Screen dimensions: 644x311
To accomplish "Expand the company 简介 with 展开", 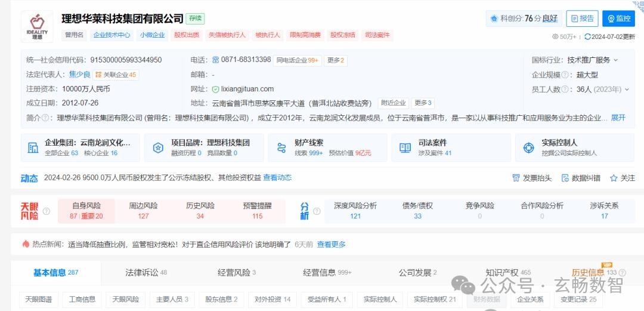I will tap(618, 118).
